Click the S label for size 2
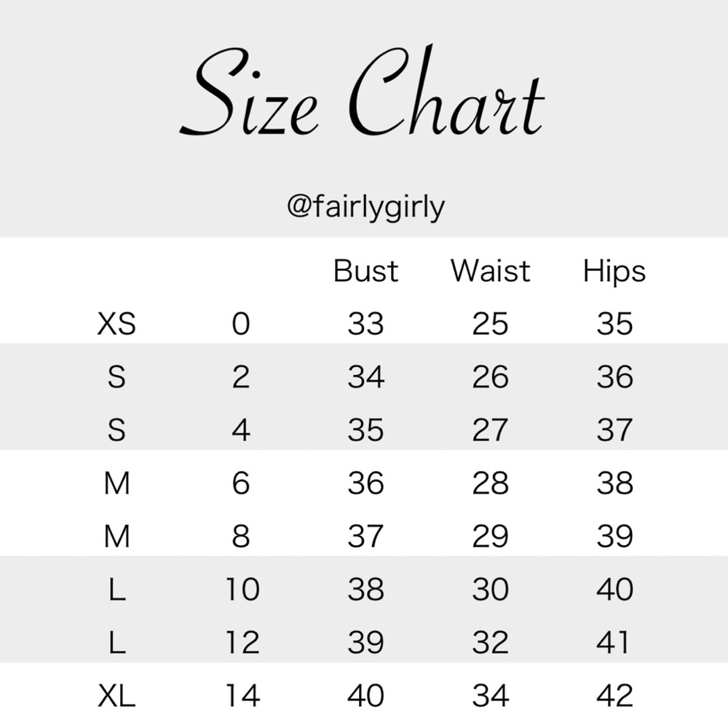Viewport: 728px width, 728px height. pos(116,377)
